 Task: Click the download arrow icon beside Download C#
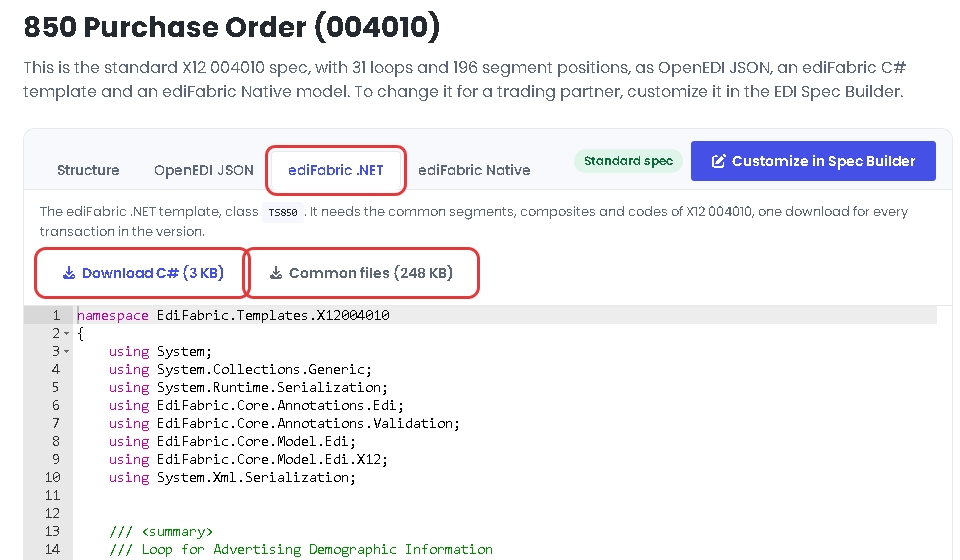coord(69,273)
